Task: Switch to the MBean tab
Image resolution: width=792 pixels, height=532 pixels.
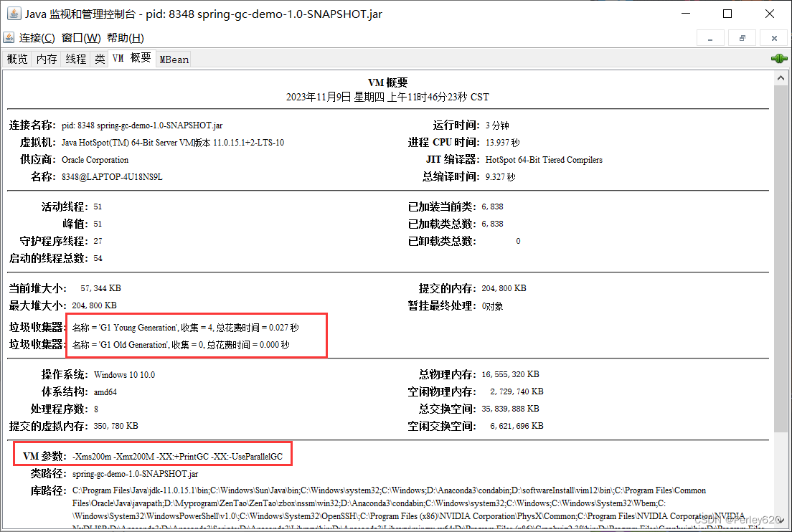Action: coord(174,60)
